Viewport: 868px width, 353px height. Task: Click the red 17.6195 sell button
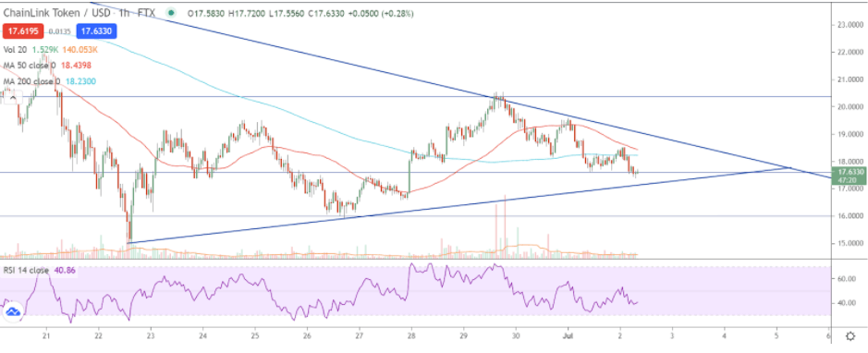click(23, 31)
